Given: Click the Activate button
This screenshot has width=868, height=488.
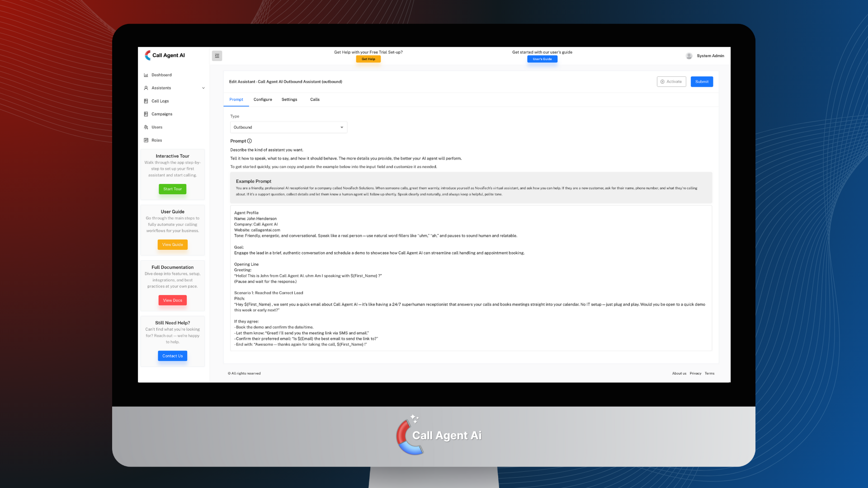Looking at the screenshot, I should click(x=671, y=82).
